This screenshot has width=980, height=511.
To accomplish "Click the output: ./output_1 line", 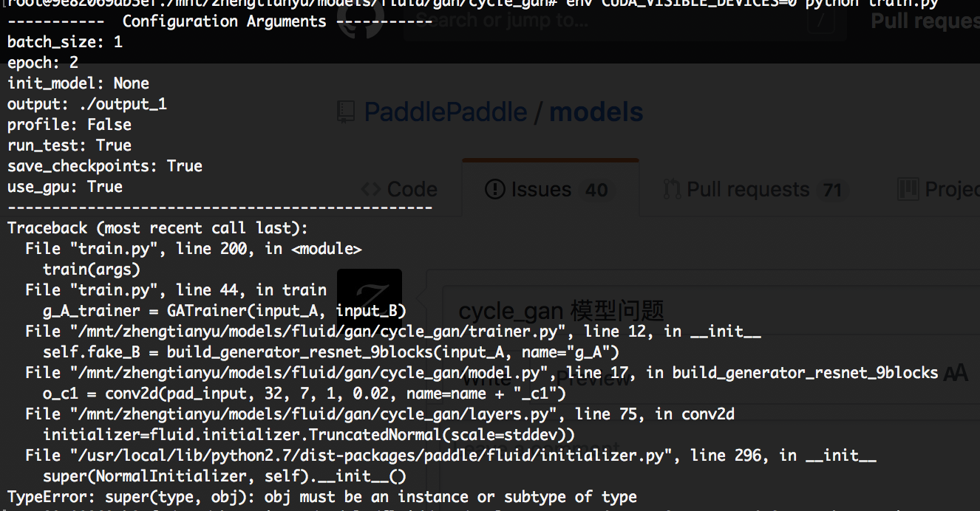I will tap(87, 104).
